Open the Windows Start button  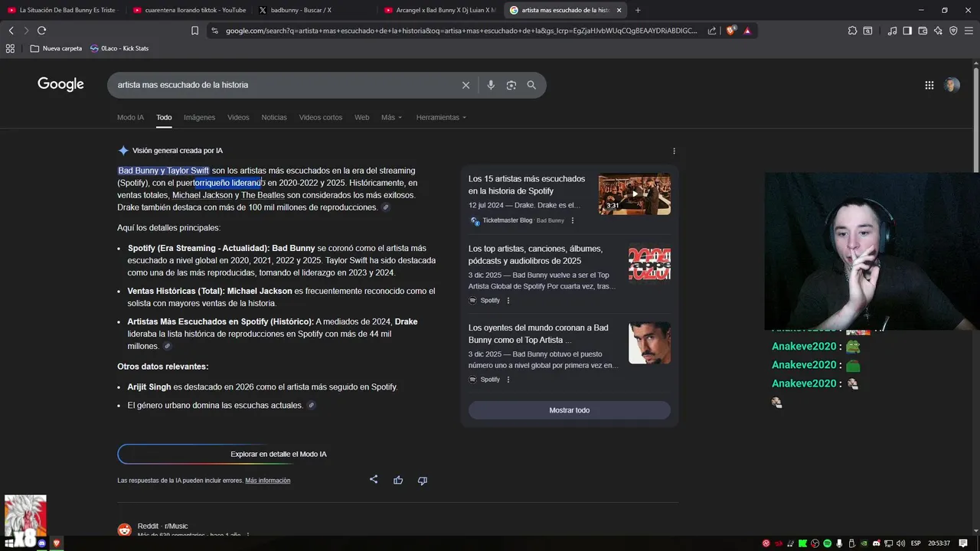(x=11, y=543)
